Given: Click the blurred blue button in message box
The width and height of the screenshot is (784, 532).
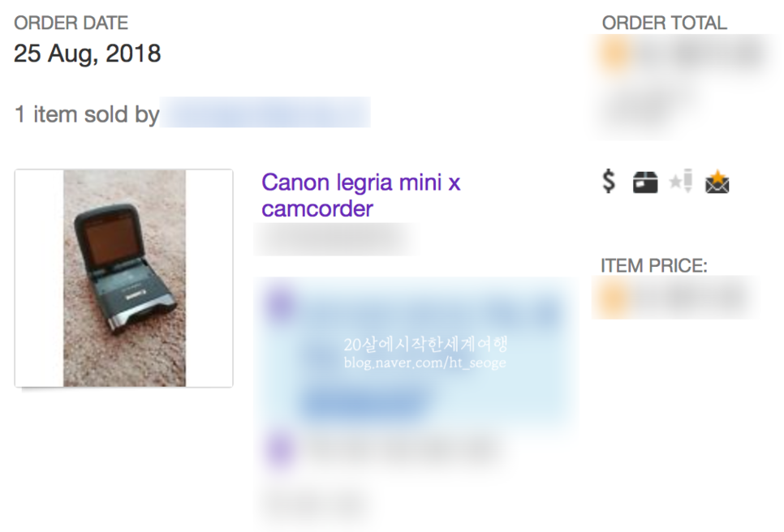Looking at the screenshot, I should click(x=364, y=402).
